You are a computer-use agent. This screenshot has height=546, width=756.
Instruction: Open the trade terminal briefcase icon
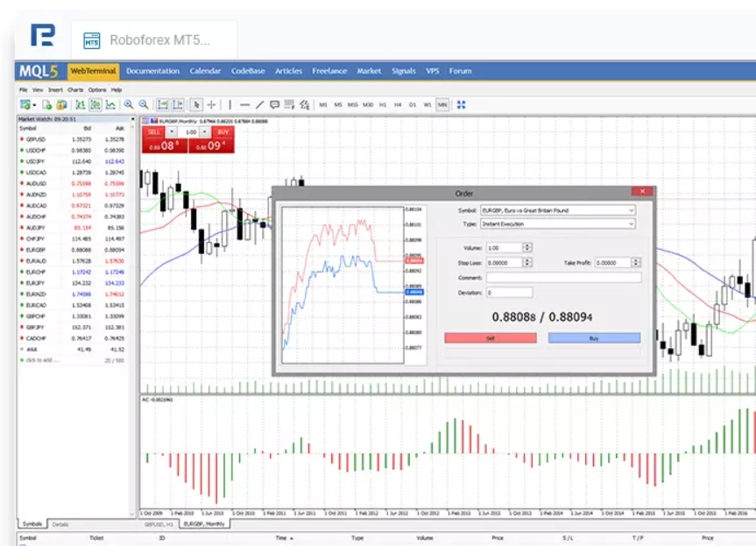(x=61, y=104)
